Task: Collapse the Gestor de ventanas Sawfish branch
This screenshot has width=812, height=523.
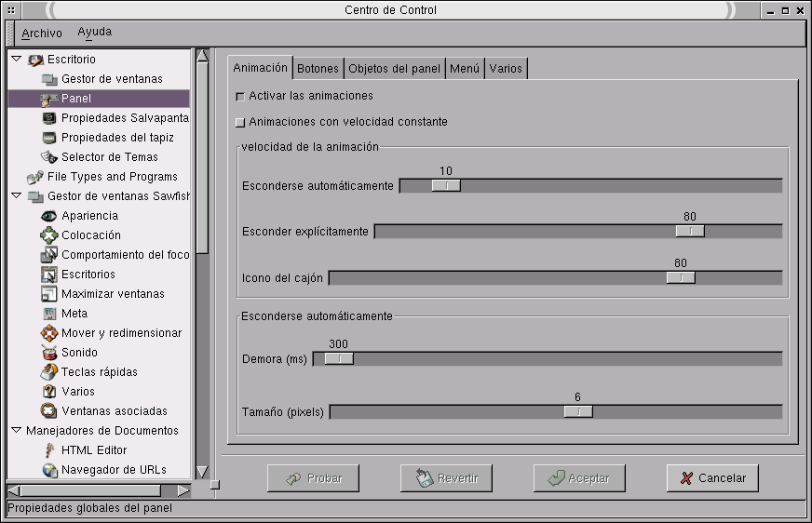Action: pos(16,196)
